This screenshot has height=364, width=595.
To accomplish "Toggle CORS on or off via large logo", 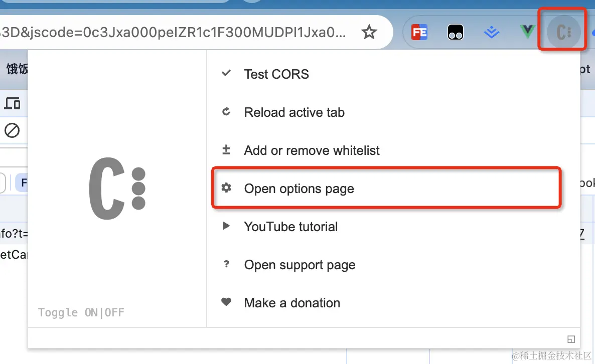I will click(117, 189).
